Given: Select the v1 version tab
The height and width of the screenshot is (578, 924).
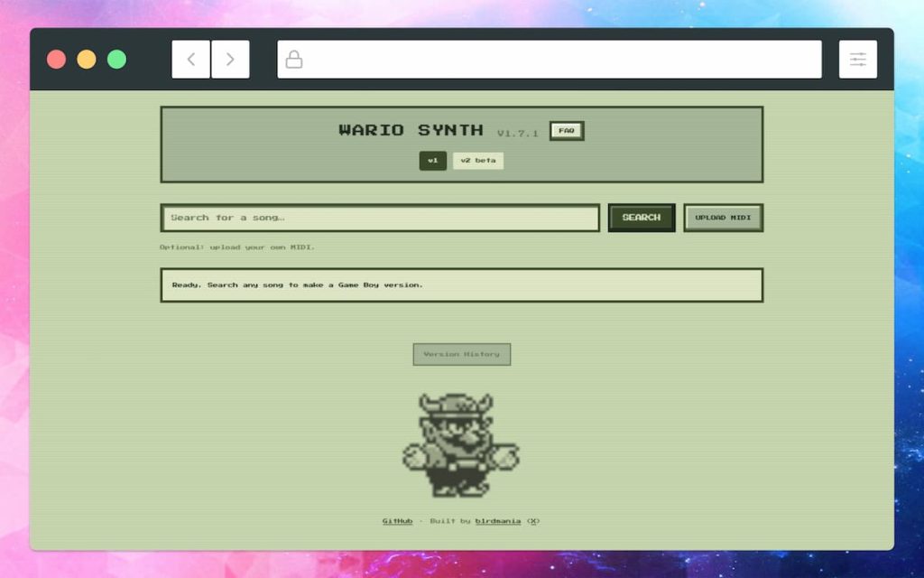Looking at the screenshot, I should pyautogui.click(x=433, y=161).
